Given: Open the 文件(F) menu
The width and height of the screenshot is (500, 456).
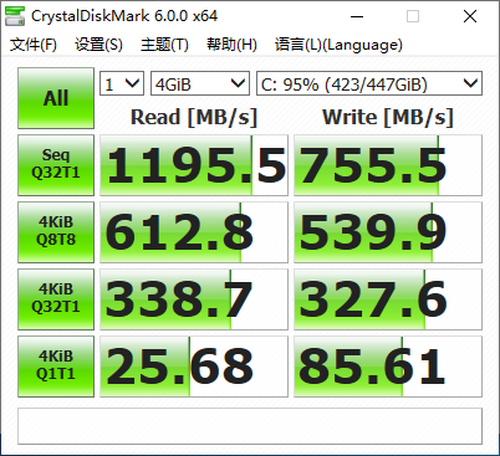Looking at the screenshot, I should tap(33, 44).
